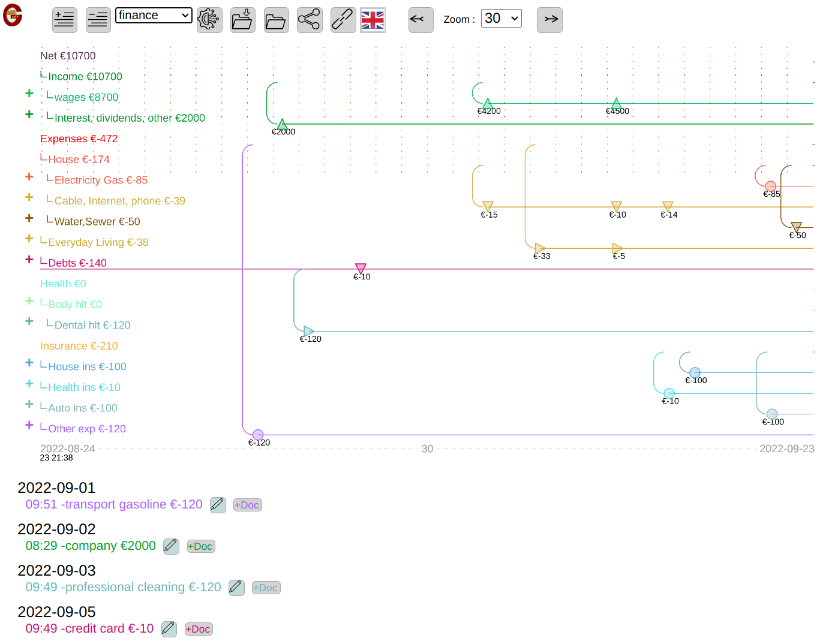Go to previous period arrow button
Image resolution: width=826 pixels, height=644 pixels.
(x=421, y=20)
